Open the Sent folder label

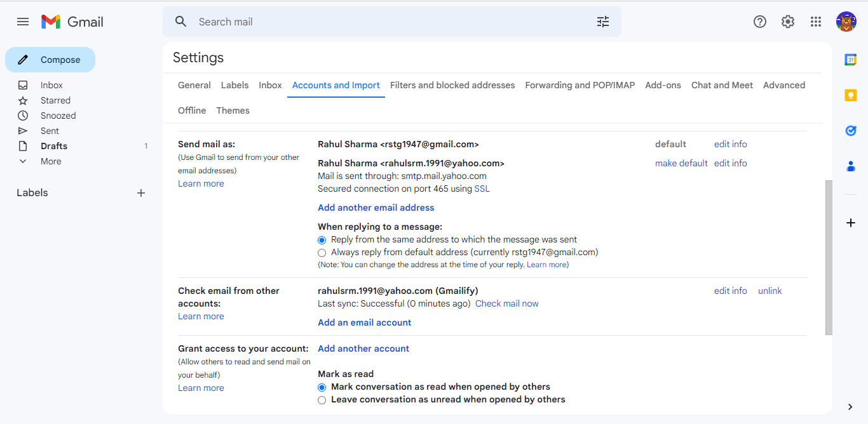click(50, 131)
